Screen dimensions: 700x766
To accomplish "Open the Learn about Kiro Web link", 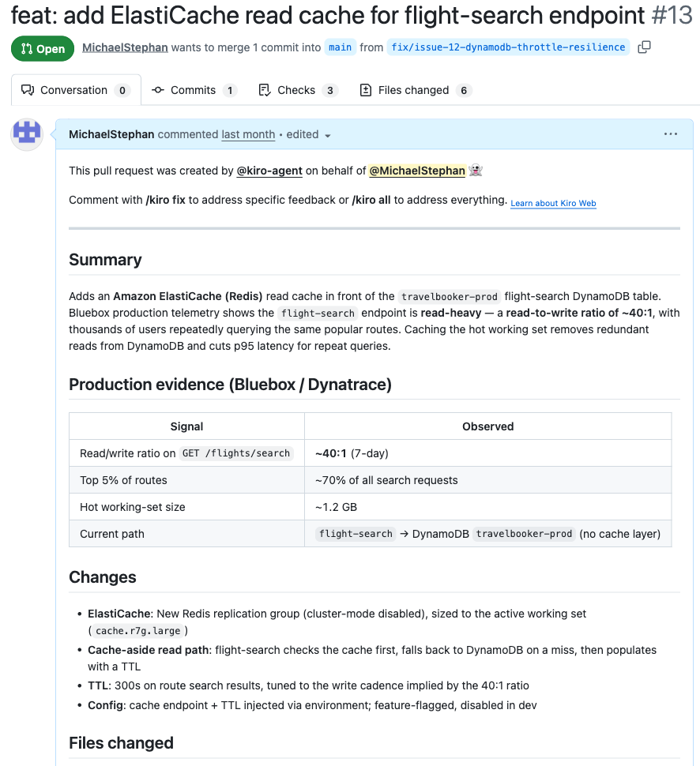I will pos(553,203).
